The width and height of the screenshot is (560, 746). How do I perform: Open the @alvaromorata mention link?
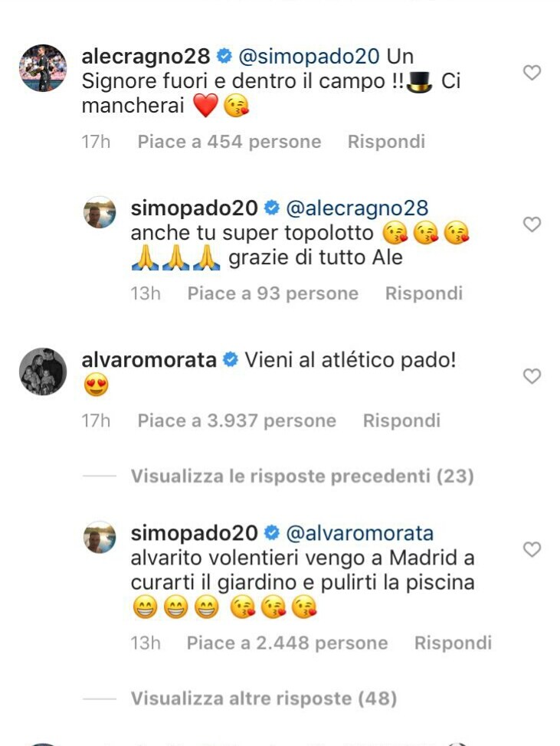[x=360, y=533]
